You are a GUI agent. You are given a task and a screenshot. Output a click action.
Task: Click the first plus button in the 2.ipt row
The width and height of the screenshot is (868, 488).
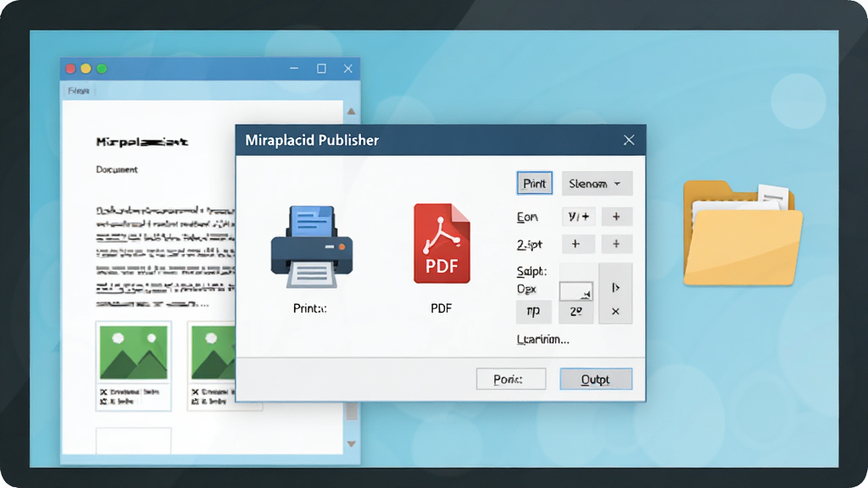[578, 243]
